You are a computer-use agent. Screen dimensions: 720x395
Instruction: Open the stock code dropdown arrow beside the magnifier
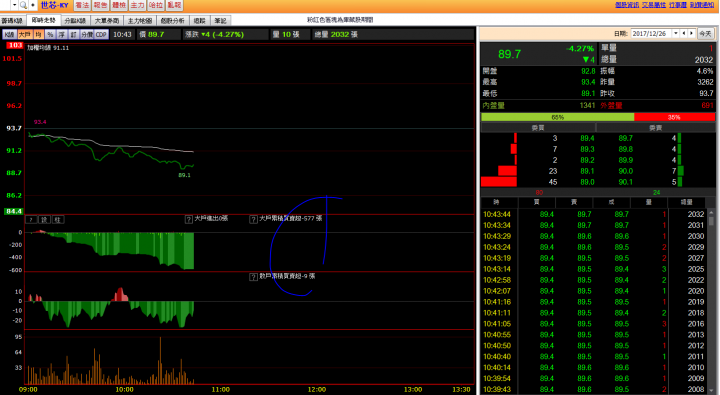(x=14, y=5)
